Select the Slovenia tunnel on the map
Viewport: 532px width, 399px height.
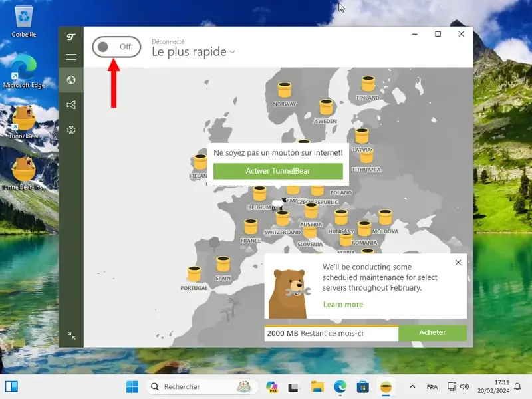[x=310, y=233]
